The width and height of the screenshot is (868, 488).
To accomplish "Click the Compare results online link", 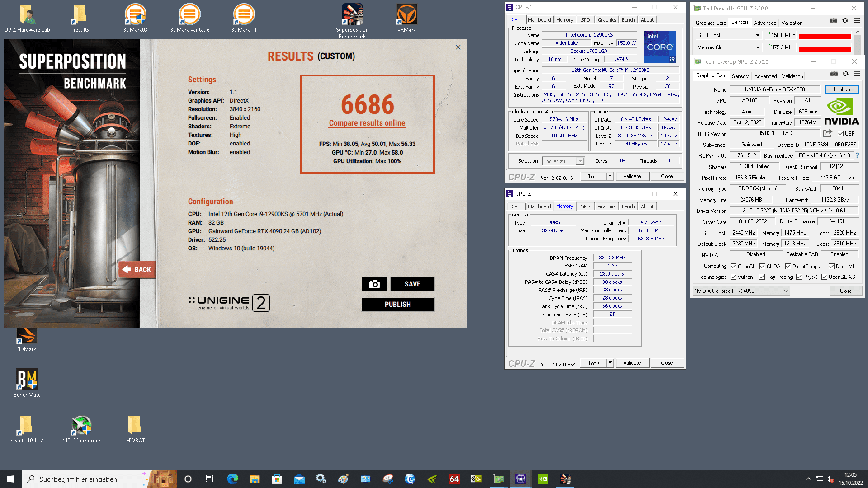I will coord(367,123).
